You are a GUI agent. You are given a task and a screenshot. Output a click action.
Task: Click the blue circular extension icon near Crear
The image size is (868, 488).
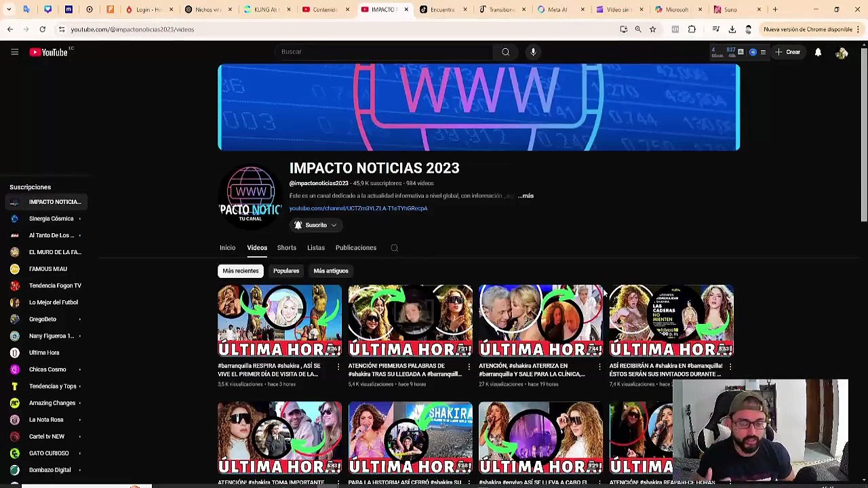pyautogui.click(x=753, y=52)
